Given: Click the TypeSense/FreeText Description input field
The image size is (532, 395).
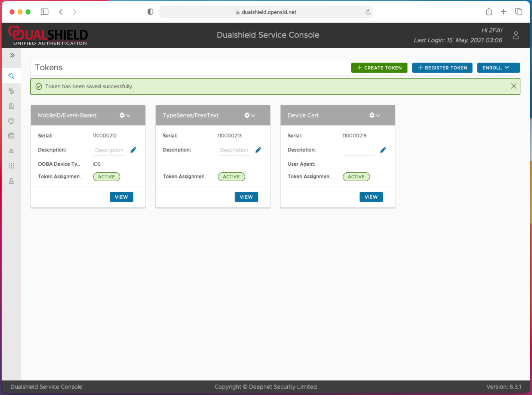Looking at the screenshot, I should (x=234, y=151).
